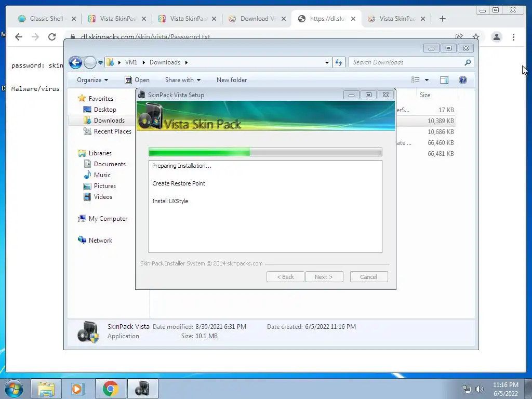Click the SkinPack setup taskbar icon
This screenshot has width=532, height=399.
click(x=142, y=389)
